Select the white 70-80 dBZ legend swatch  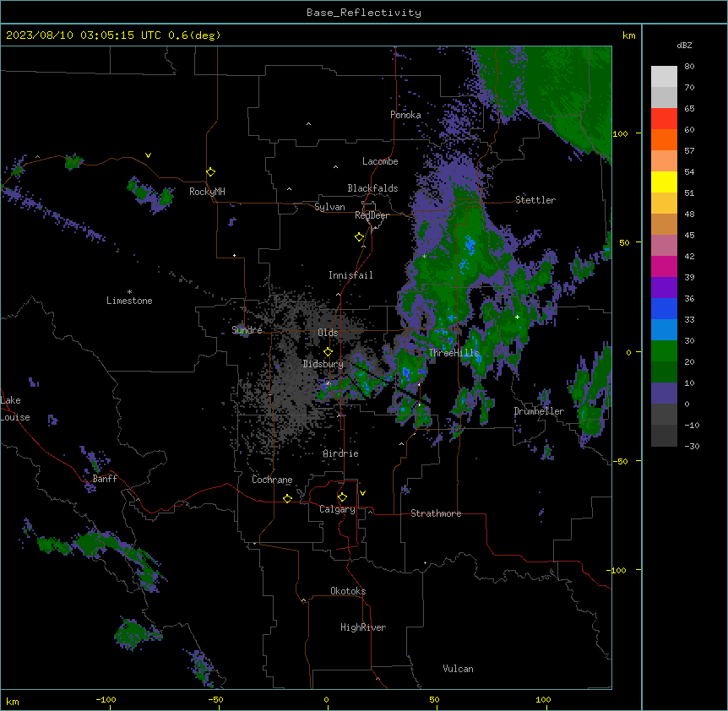(664, 77)
